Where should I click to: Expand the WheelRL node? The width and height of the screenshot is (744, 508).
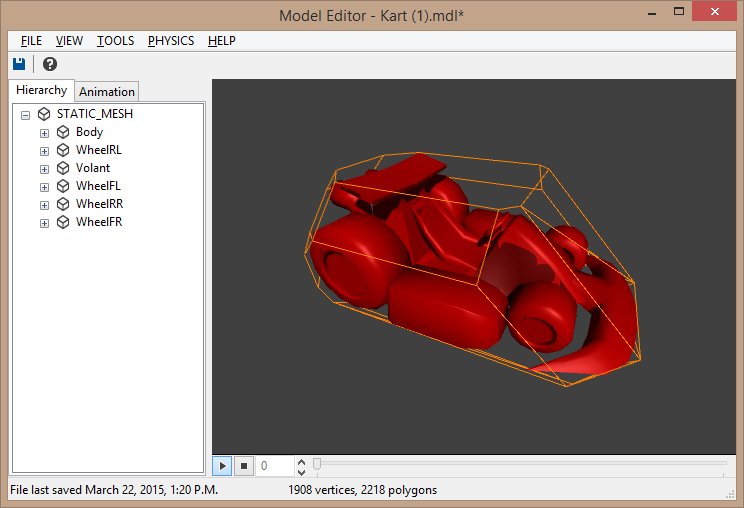pyautogui.click(x=44, y=151)
